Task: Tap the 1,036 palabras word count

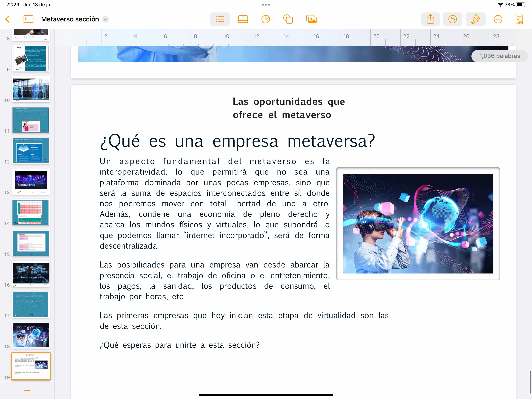Action: (499, 56)
